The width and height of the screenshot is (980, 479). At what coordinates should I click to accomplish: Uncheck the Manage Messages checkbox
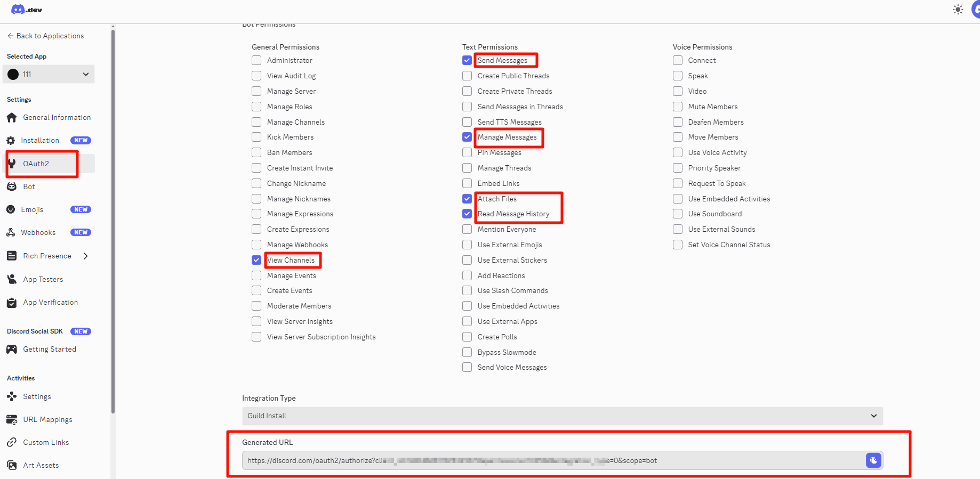point(467,137)
